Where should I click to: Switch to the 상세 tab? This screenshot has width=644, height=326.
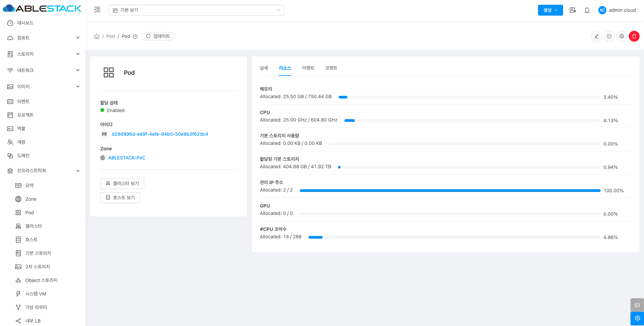pos(264,68)
